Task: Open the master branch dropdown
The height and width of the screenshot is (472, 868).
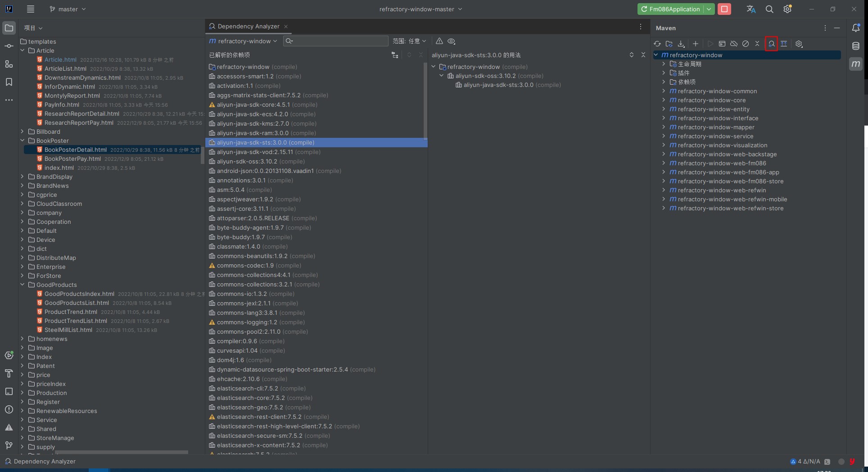Action: point(68,9)
